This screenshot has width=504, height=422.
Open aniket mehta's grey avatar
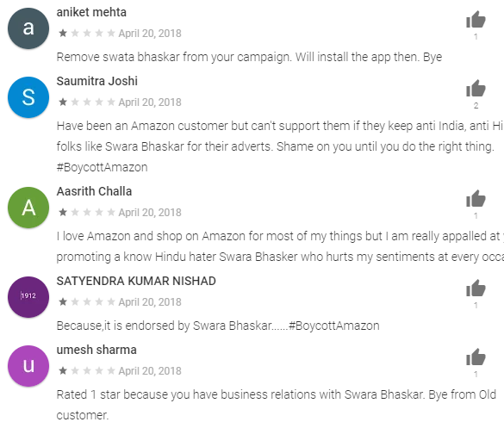[28, 28]
